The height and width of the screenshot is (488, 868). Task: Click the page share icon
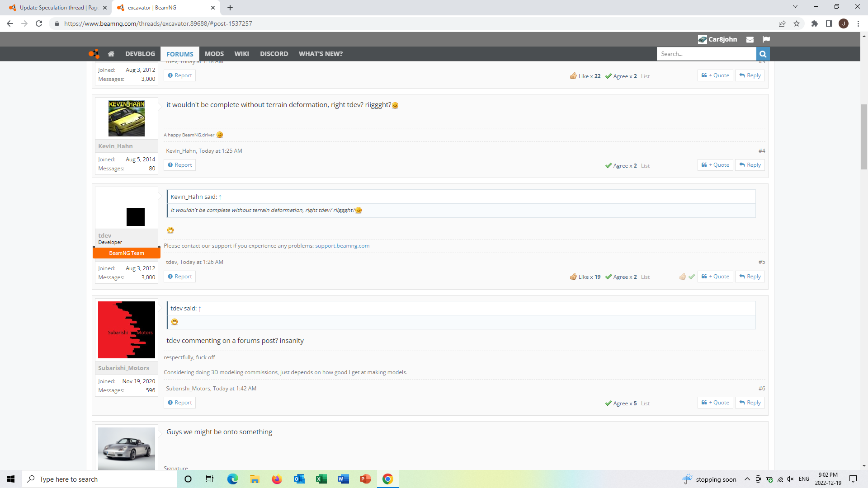[782, 23]
